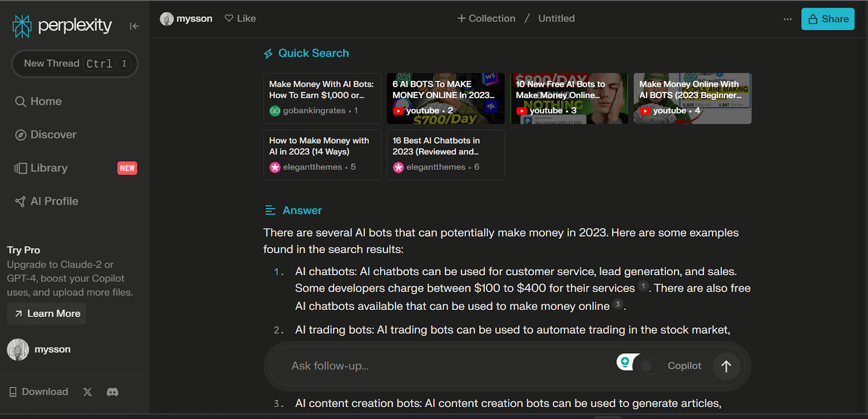
Task: Open AI Profile settings
Action: point(47,201)
